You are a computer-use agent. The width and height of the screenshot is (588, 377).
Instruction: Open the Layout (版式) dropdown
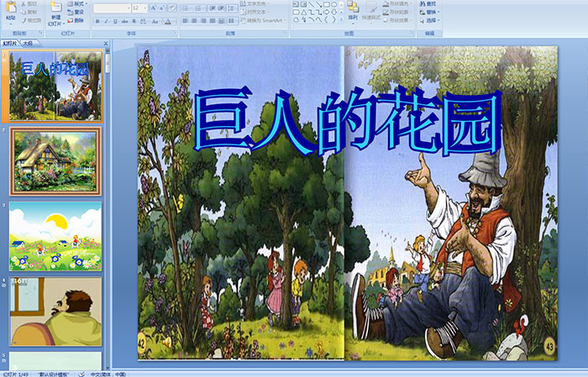click(x=77, y=3)
